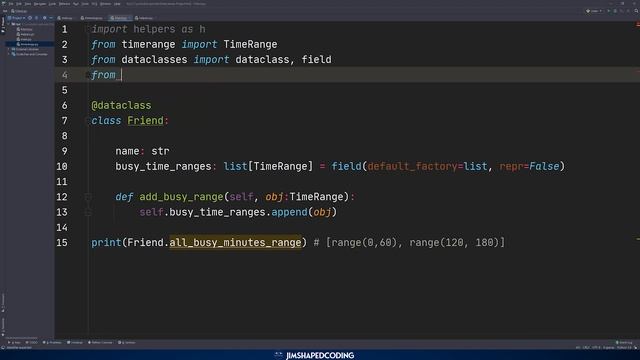Screen dimensions: 640x360
Task: Open the run configuration dropdown
Action: 594,11
